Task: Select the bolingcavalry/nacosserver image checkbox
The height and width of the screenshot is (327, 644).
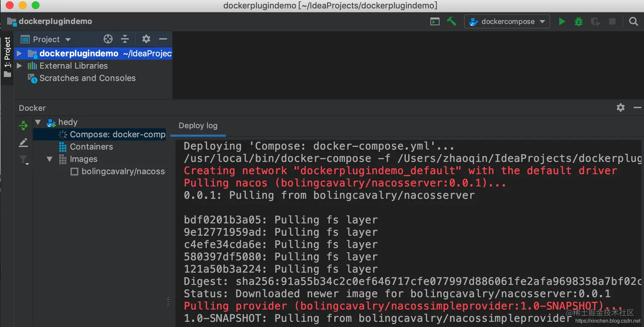Action: click(74, 171)
